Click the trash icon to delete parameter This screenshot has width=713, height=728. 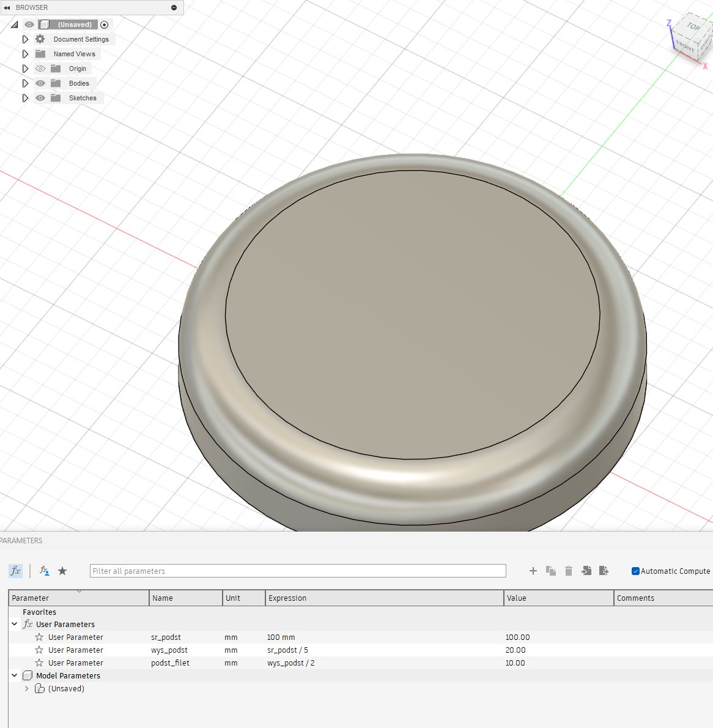[569, 571]
